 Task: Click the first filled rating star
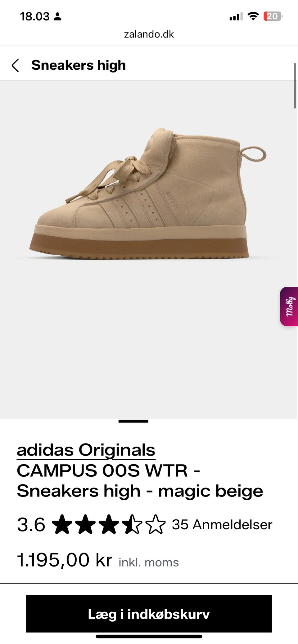tap(62, 524)
